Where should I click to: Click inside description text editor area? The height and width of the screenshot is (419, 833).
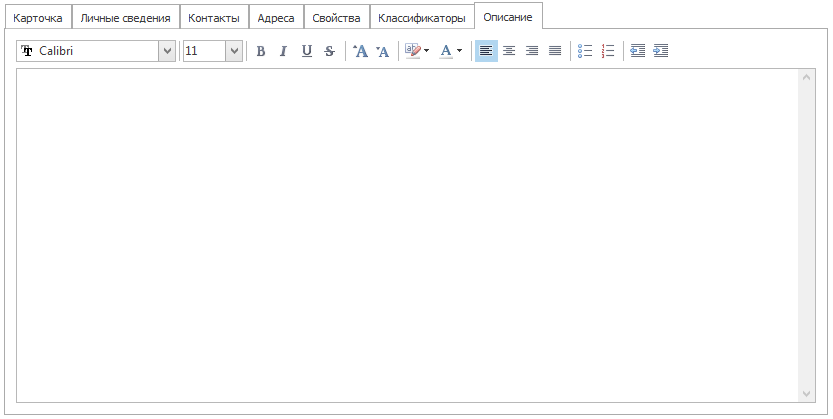[x=407, y=235]
